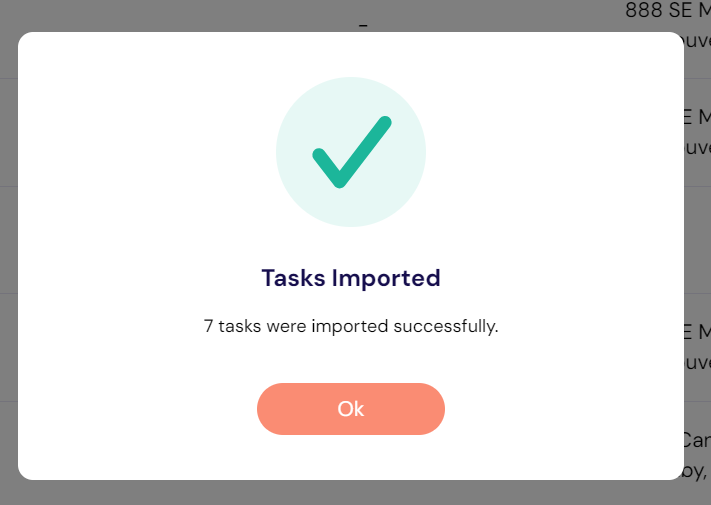
Task: Click the dimmed backdrop strip beneath the dialog
Action: [356, 493]
